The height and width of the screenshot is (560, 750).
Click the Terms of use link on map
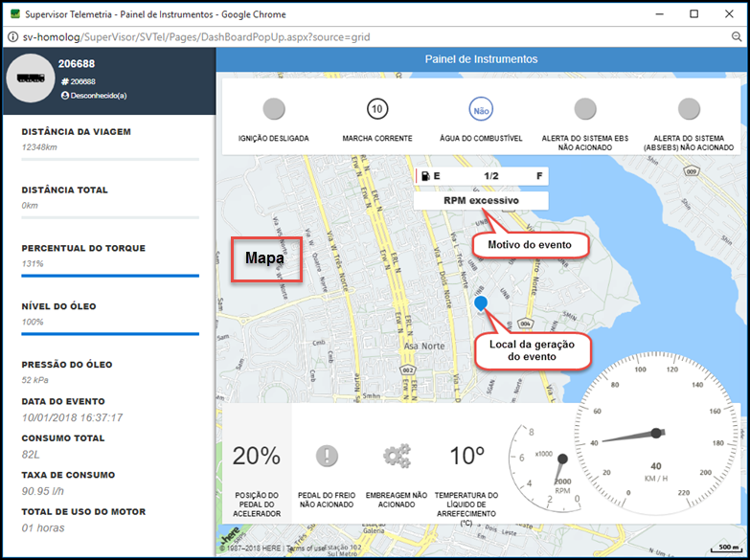(x=306, y=549)
